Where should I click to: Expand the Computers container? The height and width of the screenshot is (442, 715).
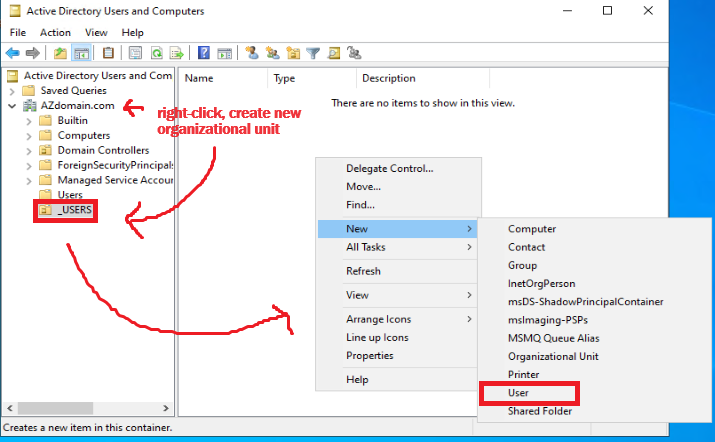click(29, 136)
